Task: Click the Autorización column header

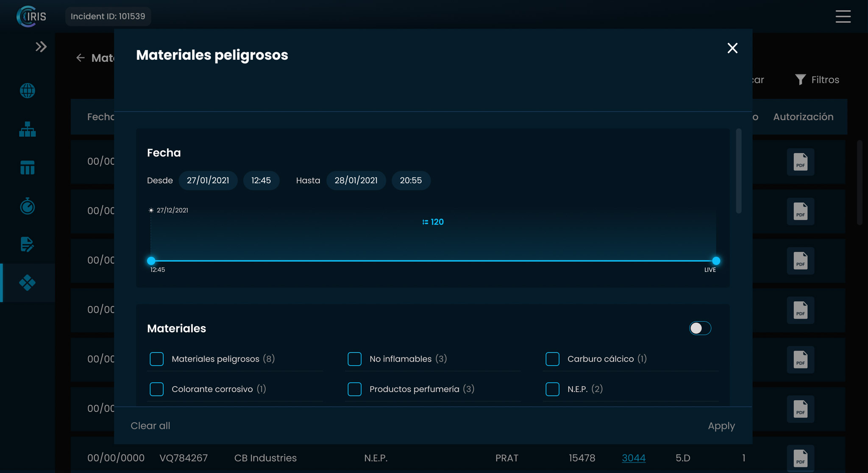Action: (803, 117)
